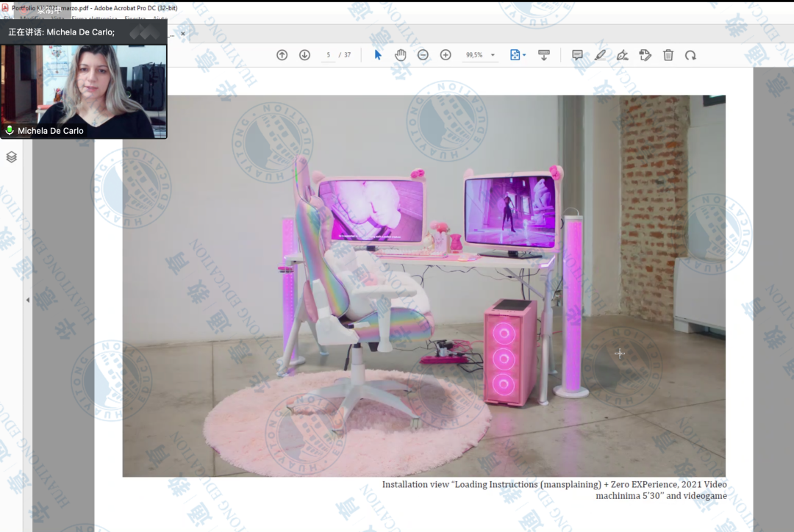This screenshot has width=794, height=532.
Task: Open the Layers panel icon
Action: coord(11,157)
